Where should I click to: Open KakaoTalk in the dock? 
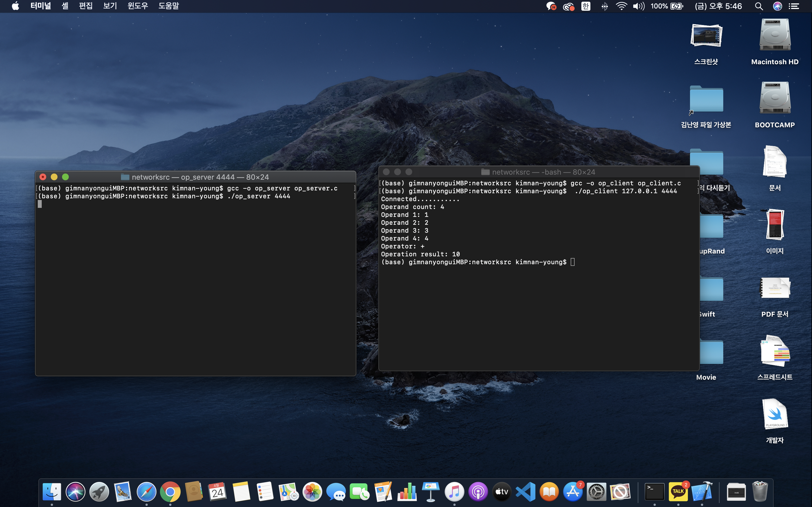678,492
